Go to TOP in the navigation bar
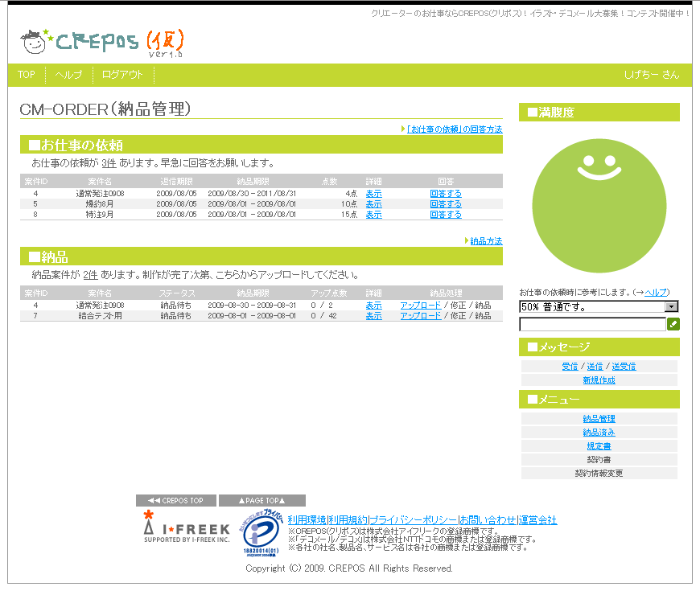 pyautogui.click(x=27, y=75)
